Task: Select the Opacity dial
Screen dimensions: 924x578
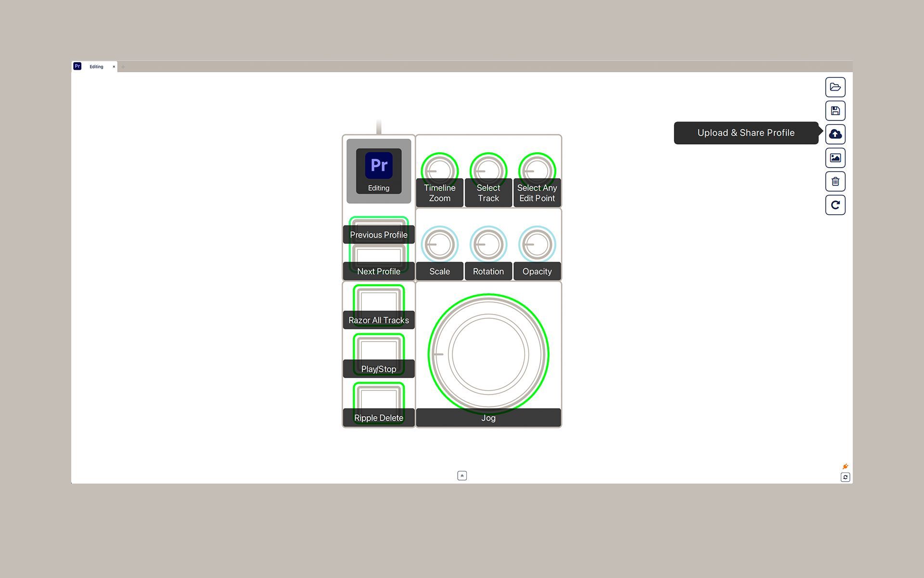Action: (x=537, y=244)
